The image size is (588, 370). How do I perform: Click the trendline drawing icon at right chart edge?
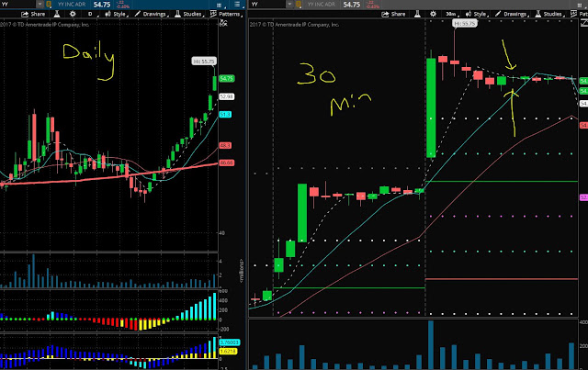click(x=584, y=23)
